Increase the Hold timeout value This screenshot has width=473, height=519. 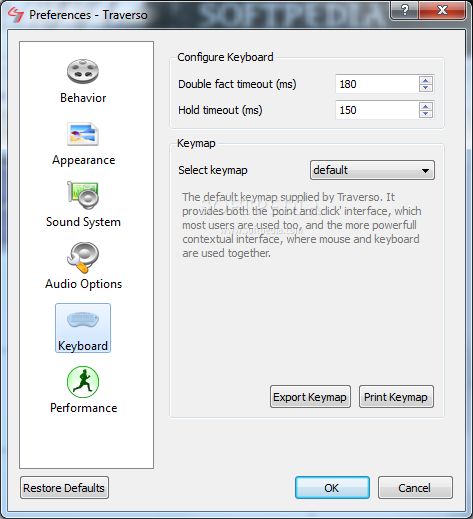[426, 107]
